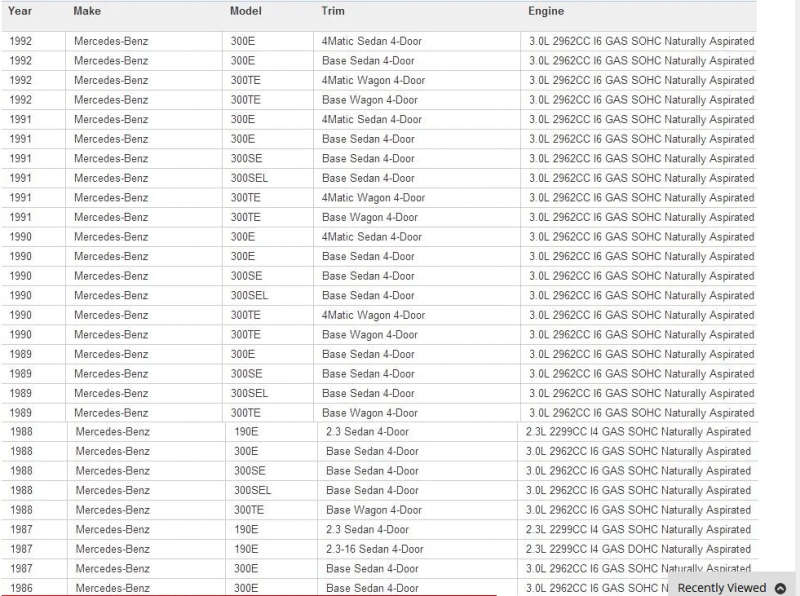Click the engine cell of 1992 300E 4Matic Sedan
This screenshot has width=800, height=596.
pyautogui.click(x=641, y=41)
